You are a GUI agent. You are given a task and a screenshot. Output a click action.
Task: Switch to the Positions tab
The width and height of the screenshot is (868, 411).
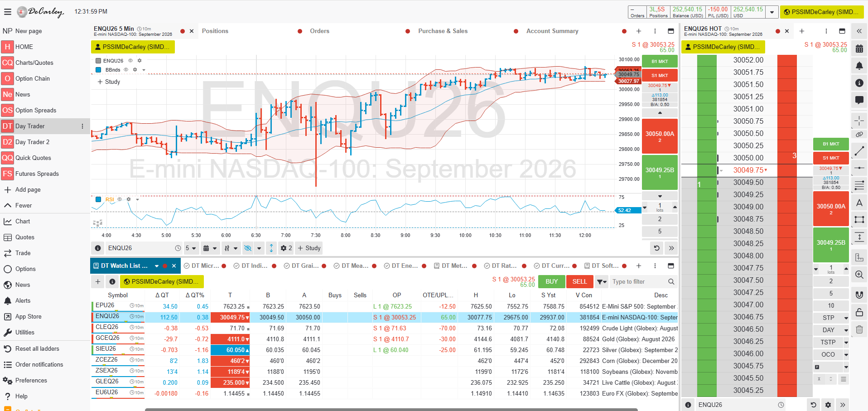[x=215, y=31]
